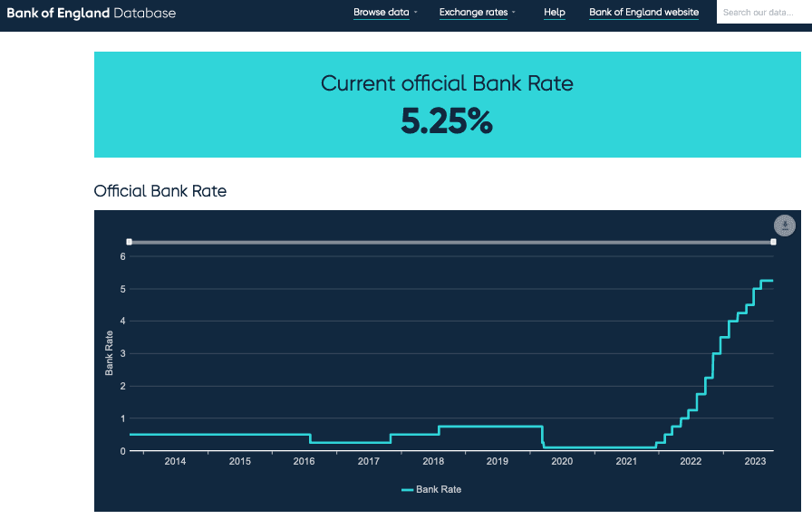This screenshot has width=812, height=519.
Task: Click the Official Bank Rate heading
Action: point(160,191)
